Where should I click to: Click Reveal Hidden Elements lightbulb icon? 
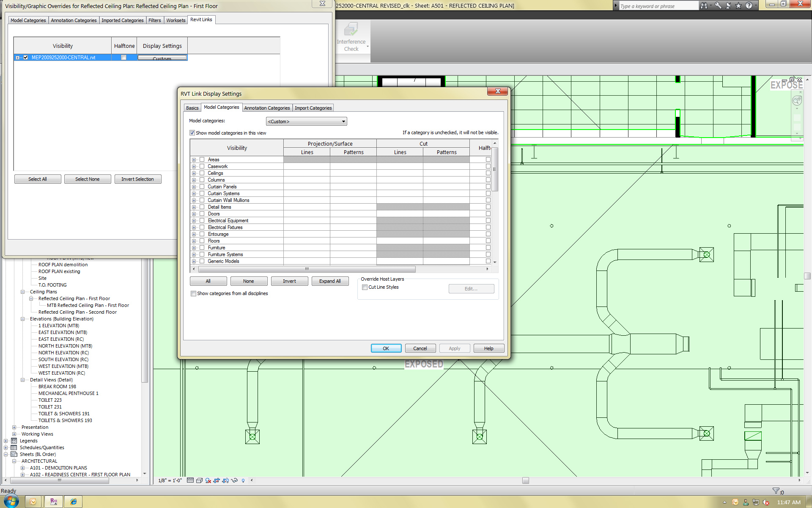(243, 480)
